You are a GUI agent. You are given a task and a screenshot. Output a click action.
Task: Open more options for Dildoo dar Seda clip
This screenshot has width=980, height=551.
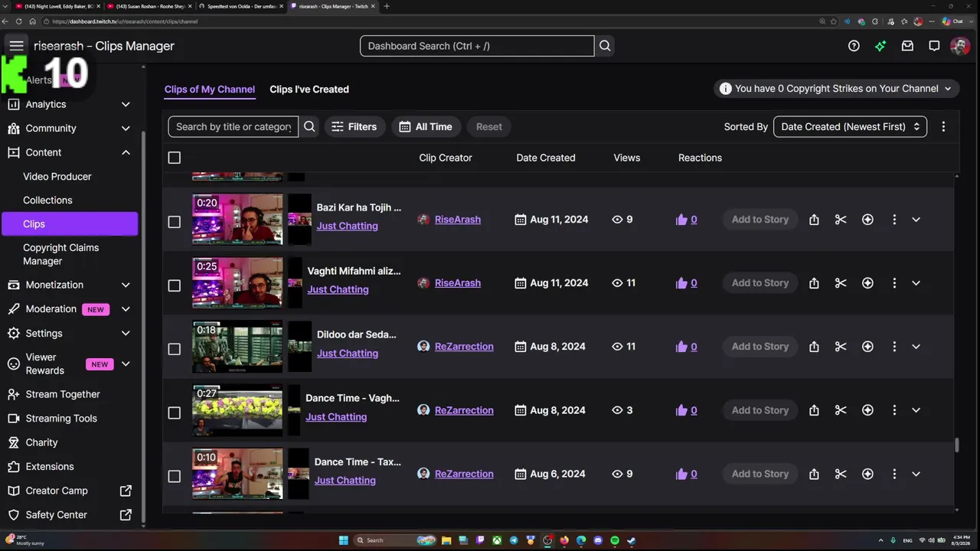click(894, 347)
